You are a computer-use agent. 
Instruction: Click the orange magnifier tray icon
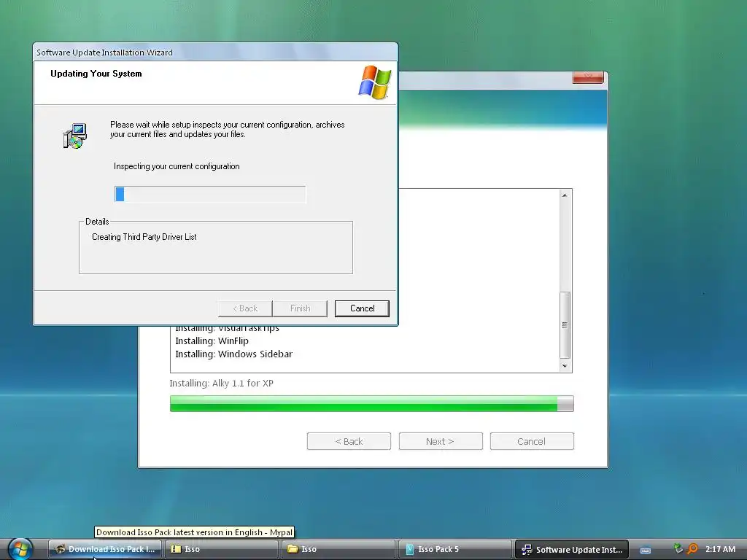tap(693, 548)
